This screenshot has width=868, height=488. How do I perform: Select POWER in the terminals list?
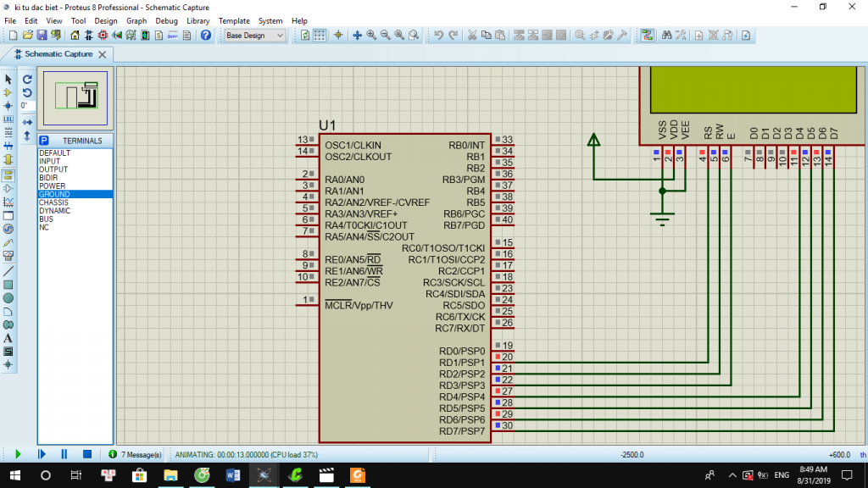(52, 186)
